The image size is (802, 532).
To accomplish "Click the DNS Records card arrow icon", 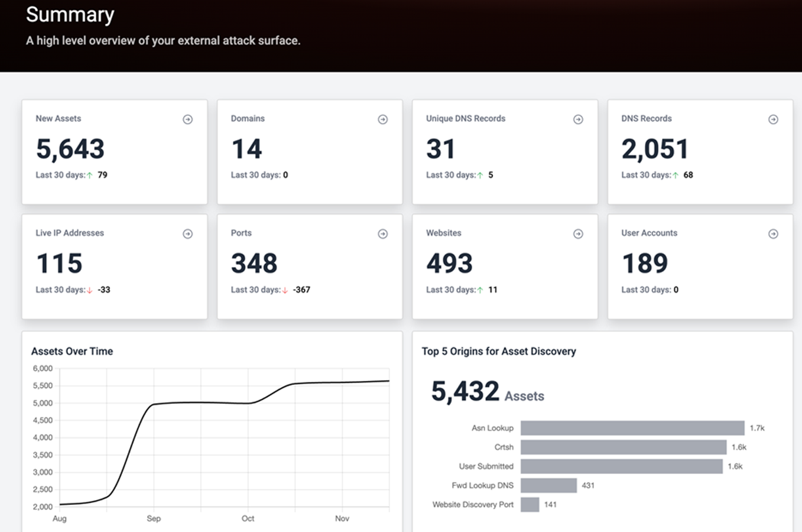I will pyautogui.click(x=774, y=119).
